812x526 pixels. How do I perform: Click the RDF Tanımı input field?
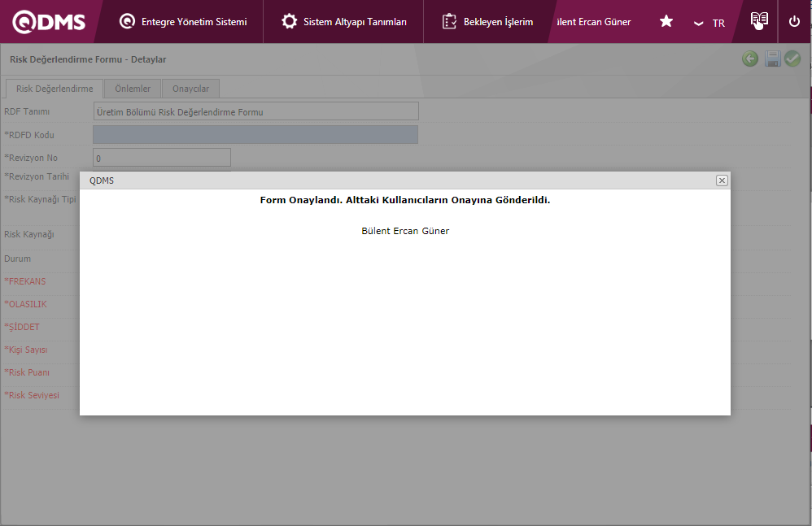click(255, 111)
